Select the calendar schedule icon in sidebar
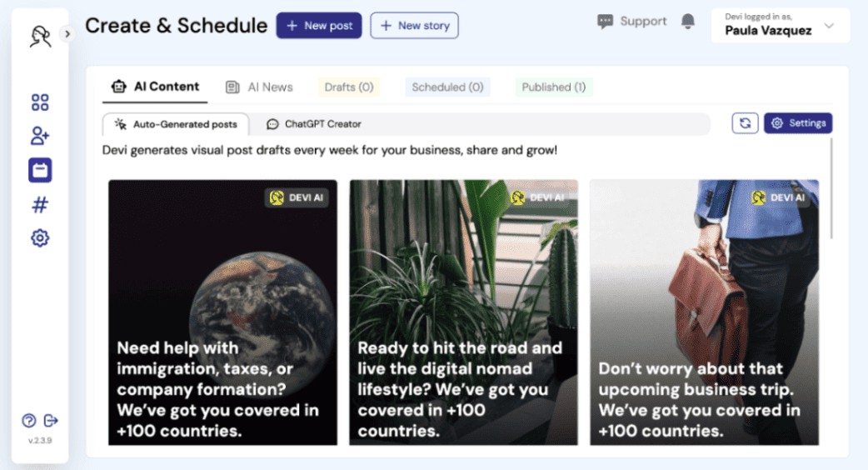Screen dimensions: 868x470 click(x=40, y=170)
